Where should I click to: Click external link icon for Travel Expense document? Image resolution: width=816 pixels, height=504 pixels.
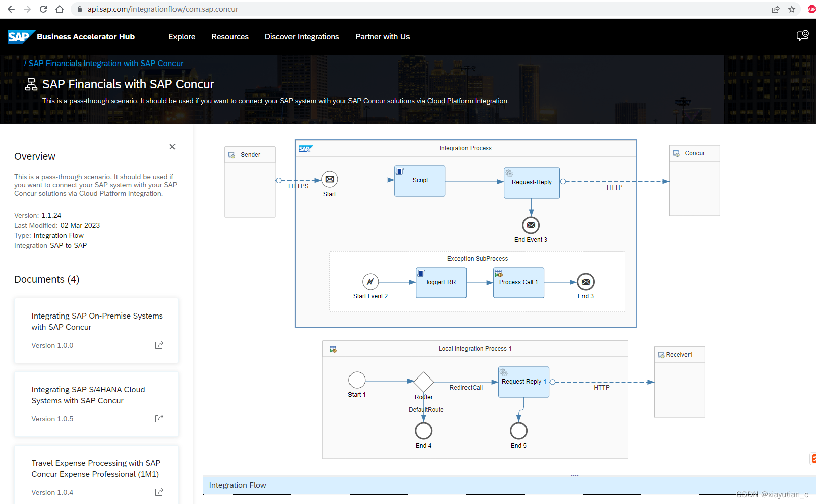[x=159, y=492]
